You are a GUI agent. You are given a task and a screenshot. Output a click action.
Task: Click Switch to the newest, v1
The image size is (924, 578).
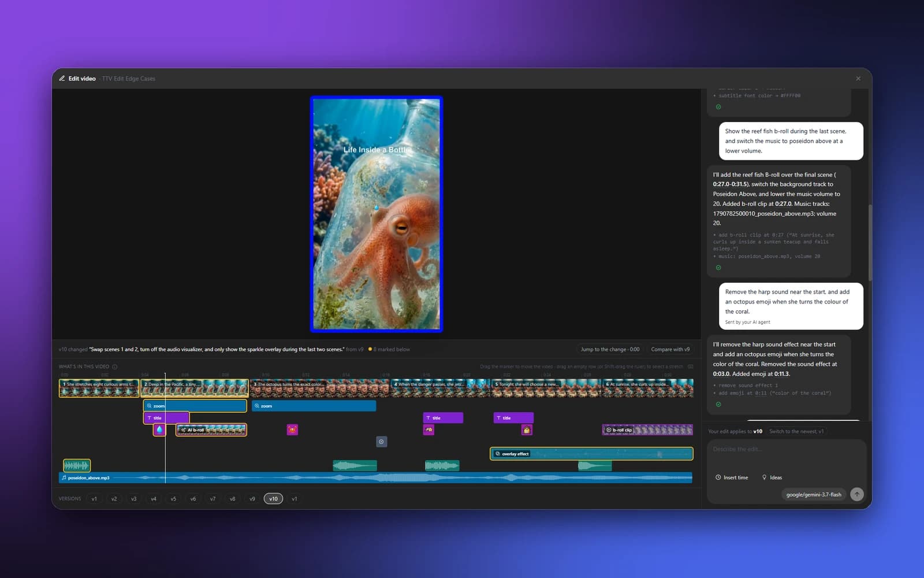(796, 431)
